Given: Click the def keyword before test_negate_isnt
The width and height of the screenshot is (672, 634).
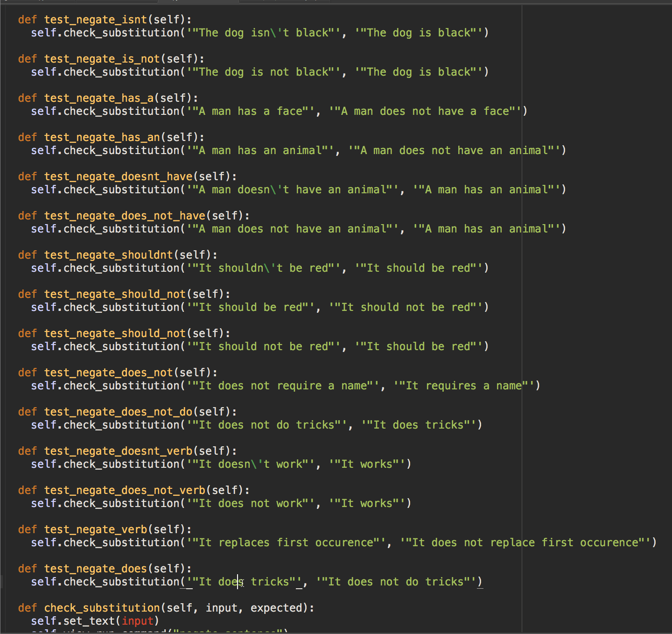Looking at the screenshot, I should pyautogui.click(x=28, y=20).
